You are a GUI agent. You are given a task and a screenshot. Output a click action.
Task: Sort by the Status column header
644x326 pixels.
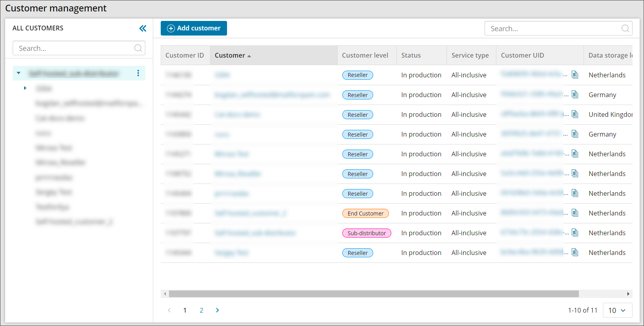click(x=411, y=55)
